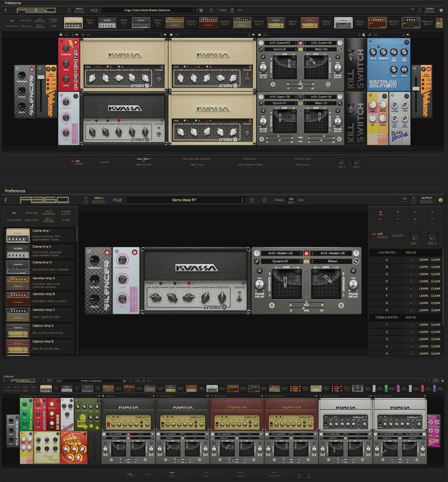
Task: Toggle red dual-cab power button, Demo Metal RT
Action: click(x=307, y=253)
